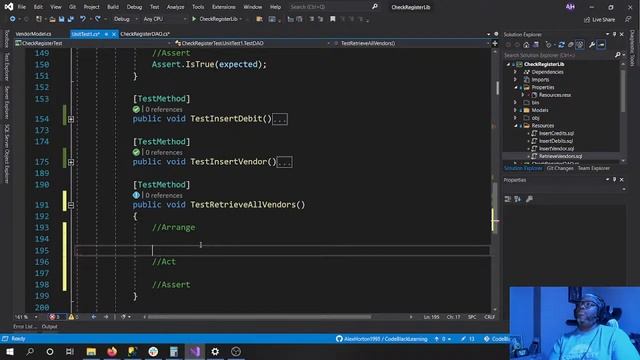Expand the collapsed TestInsertVendor method
The height and width of the screenshot is (360, 640).
pyautogui.click(x=71, y=162)
